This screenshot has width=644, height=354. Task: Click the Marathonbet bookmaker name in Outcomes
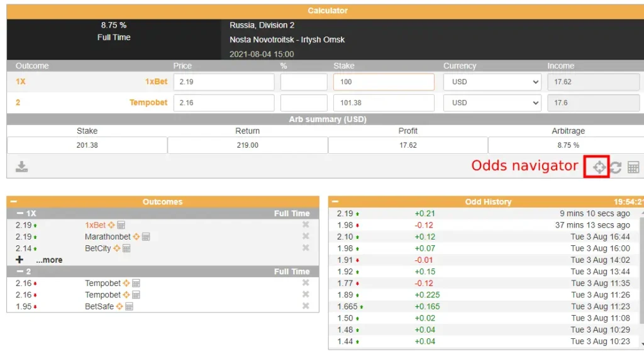(x=108, y=237)
